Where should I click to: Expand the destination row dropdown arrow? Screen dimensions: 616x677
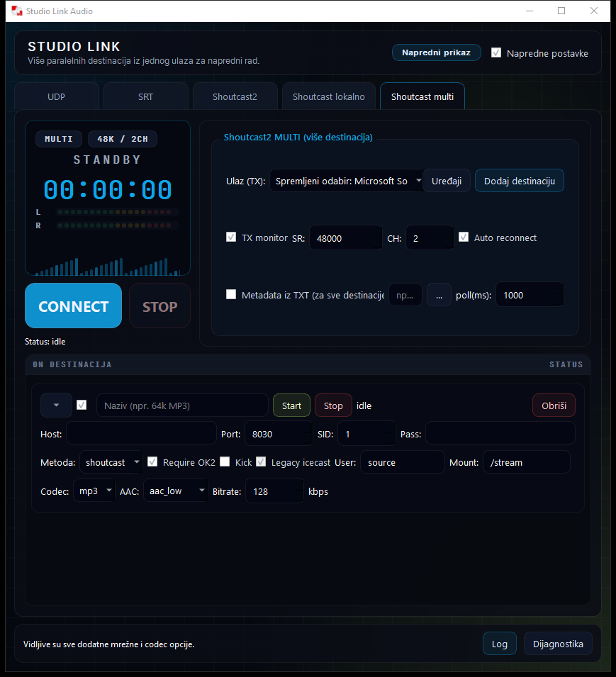point(56,405)
